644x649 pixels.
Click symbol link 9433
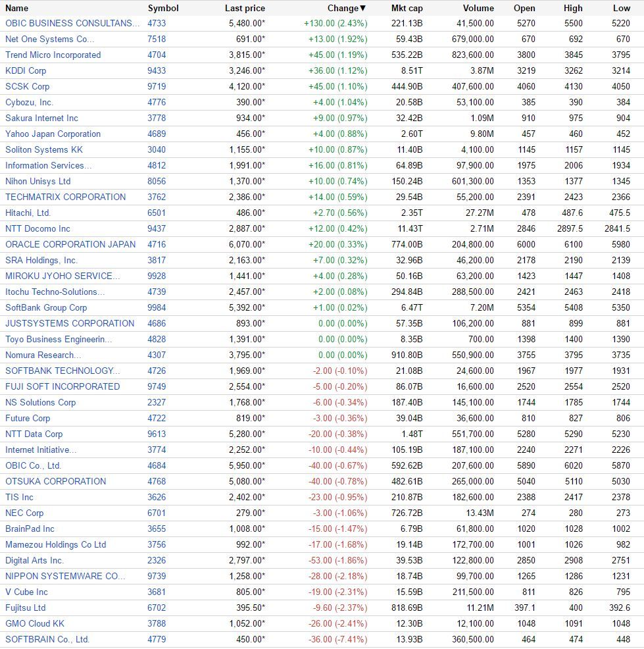[x=157, y=71]
